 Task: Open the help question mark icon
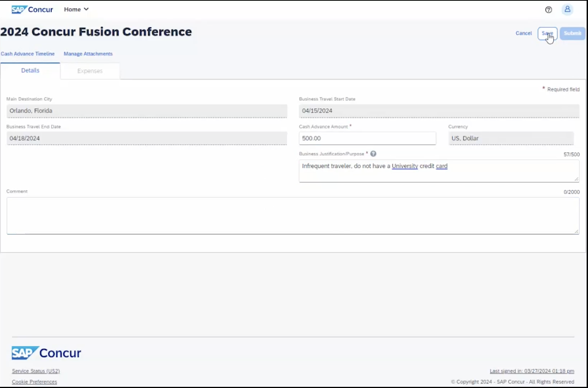pos(549,10)
